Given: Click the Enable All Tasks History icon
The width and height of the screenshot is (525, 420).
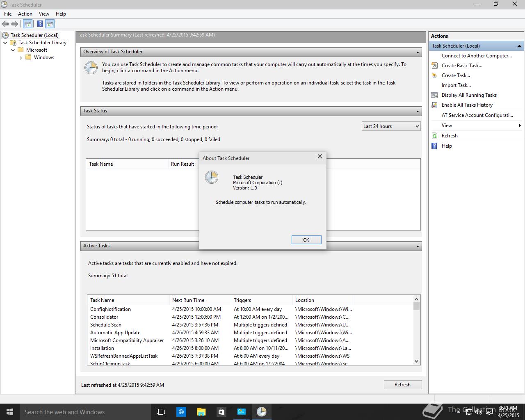Looking at the screenshot, I should pos(434,105).
